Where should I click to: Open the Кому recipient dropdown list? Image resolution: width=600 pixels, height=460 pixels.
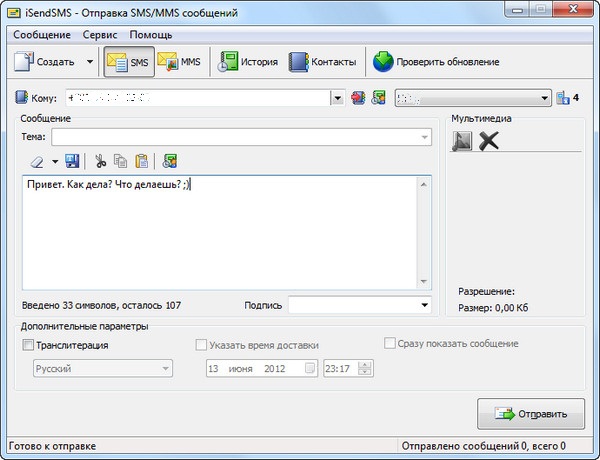[337, 98]
